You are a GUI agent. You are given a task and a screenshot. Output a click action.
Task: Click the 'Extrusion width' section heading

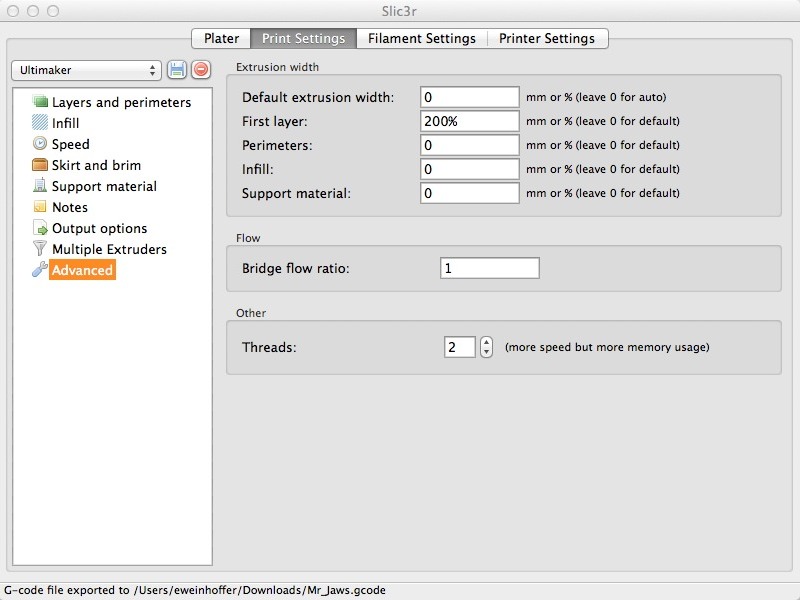[277, 67]
